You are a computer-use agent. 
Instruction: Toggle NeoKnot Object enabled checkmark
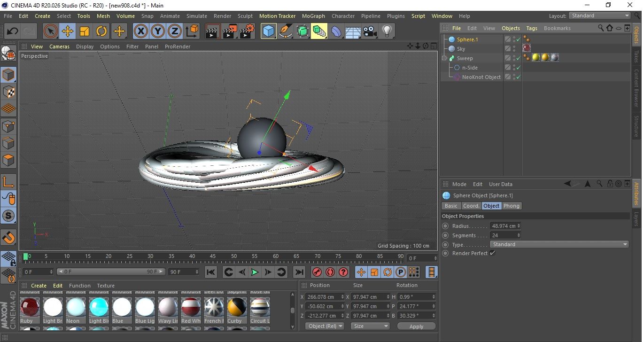click(519, 77)
